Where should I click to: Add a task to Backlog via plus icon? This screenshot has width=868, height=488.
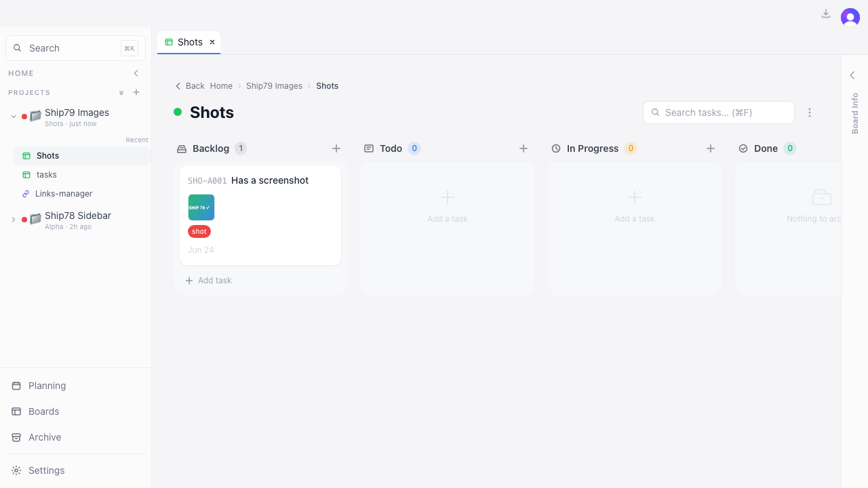pyautogui.click(x=336, y=148)
